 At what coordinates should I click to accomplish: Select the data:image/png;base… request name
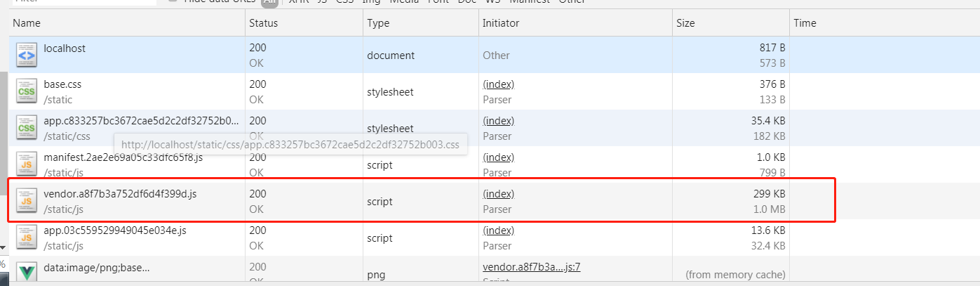pos(97,267)
